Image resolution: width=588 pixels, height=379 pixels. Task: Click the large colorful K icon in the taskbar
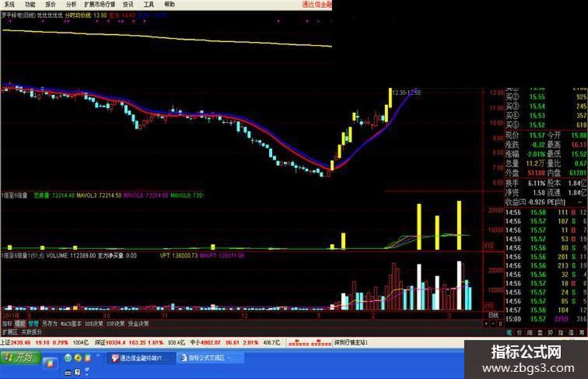point(50,363)
